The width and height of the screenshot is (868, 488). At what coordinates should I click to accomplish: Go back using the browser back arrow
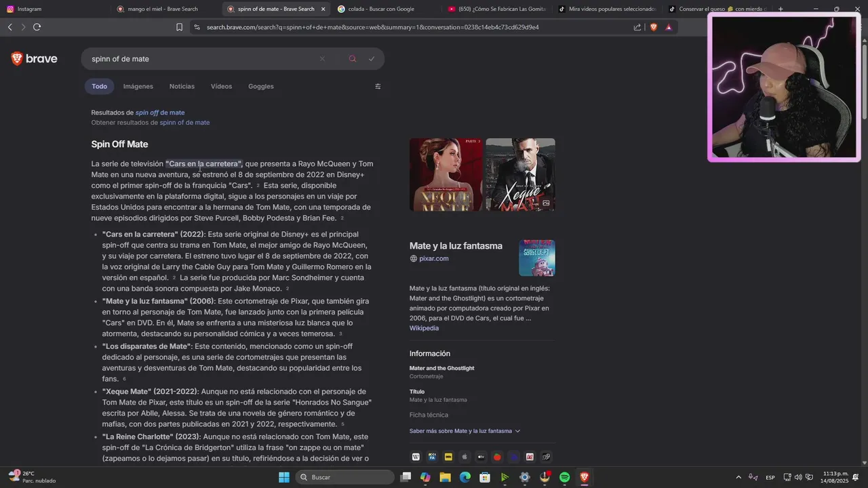(x=9, y=27)
